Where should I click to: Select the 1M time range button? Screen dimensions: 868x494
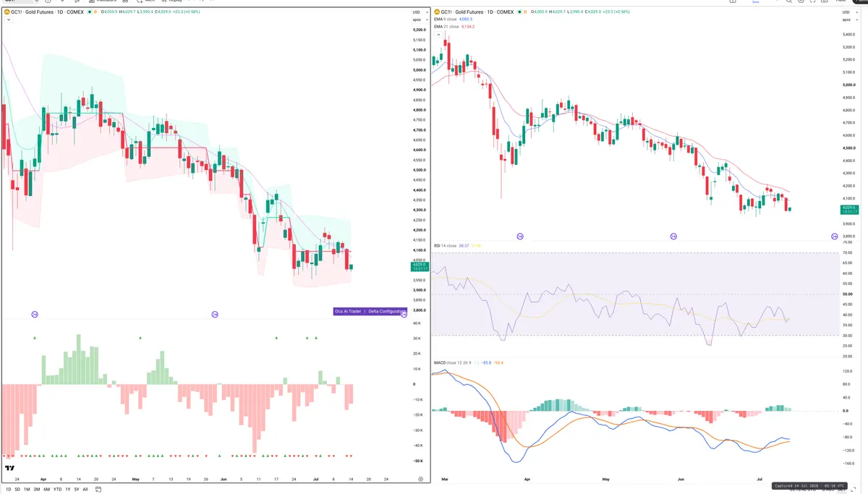coord(27,490)
